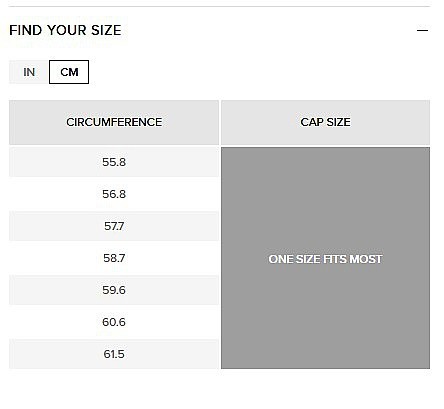Click the Cap Size column header
The height and width of the screenshot is (409, 444).
(x=325, y=122)
